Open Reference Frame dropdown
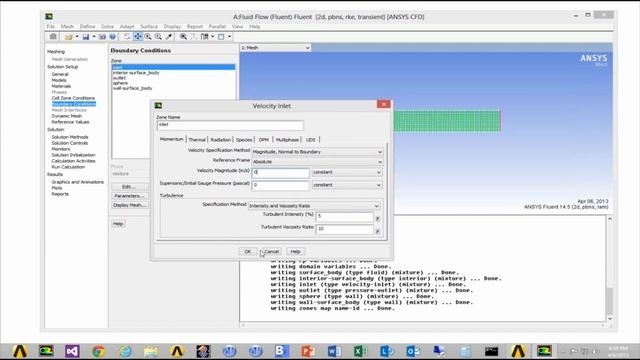 coord(318,162)
